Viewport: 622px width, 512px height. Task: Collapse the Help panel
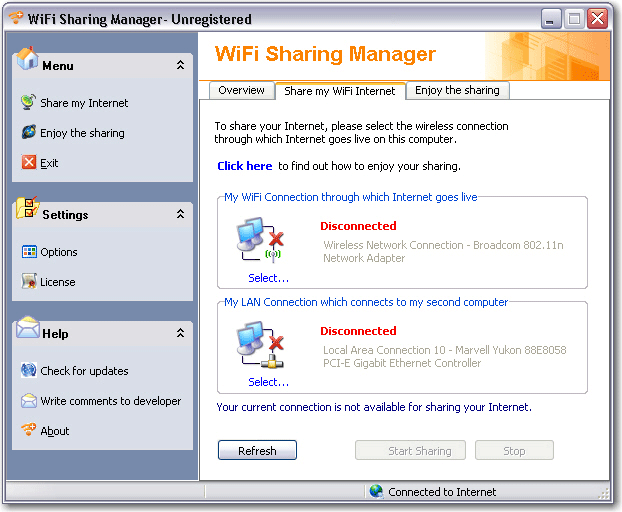point(180,333)
